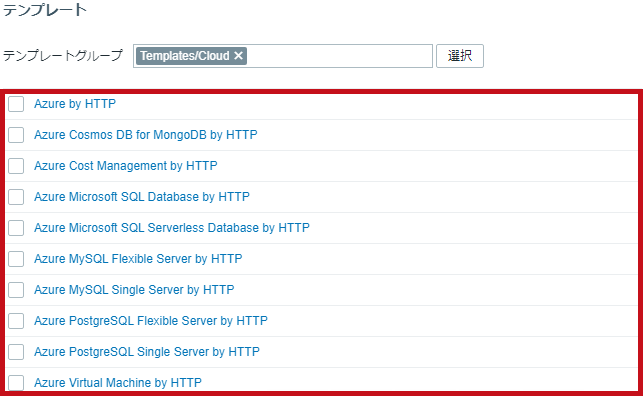Click the Templates/Cloud tag label

(185, 56)
